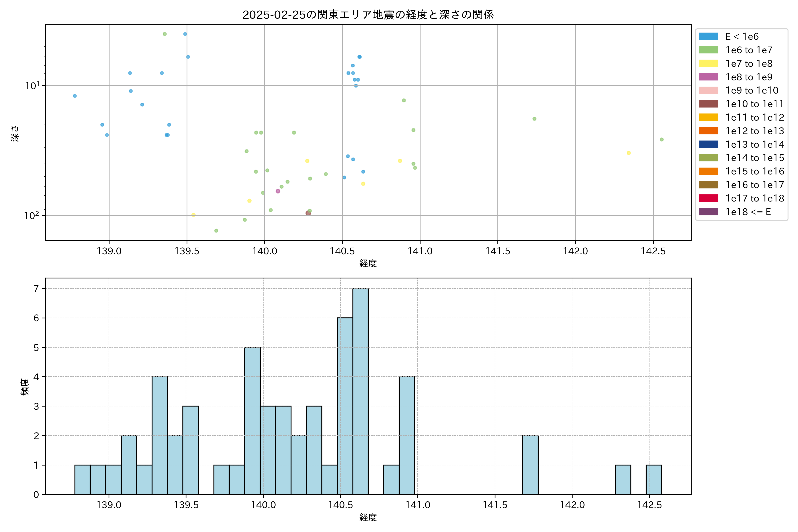Click the red 1e17 to 1e18 swatch
Viewport: 798px width, 532px height.
(708, 198)
